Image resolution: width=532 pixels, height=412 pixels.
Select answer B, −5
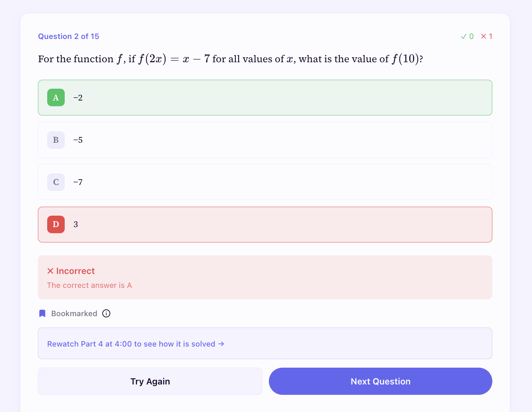265,140
